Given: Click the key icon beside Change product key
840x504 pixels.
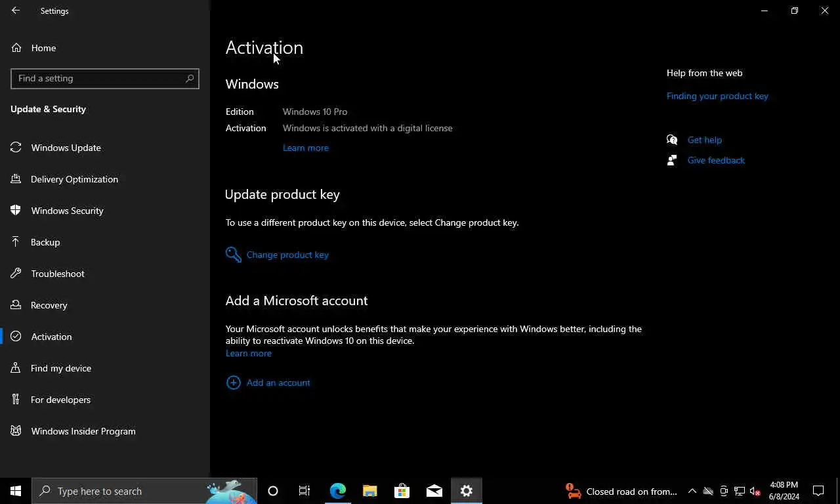Looking at the screenshot, I should [x=234, y=255].
